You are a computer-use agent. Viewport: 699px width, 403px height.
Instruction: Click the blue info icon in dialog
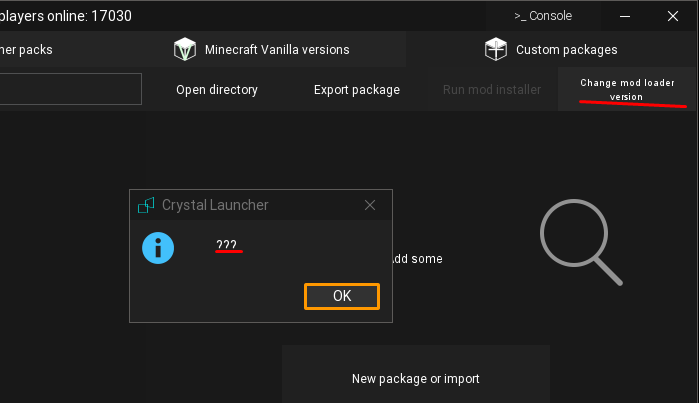point(158,248)
